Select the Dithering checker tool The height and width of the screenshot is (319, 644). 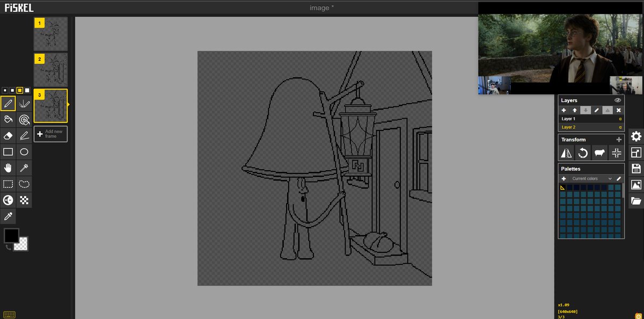24,200
